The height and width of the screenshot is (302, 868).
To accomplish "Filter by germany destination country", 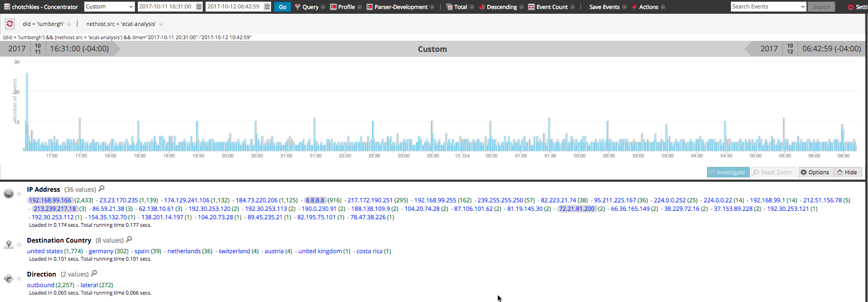I will tap(101, 251).
